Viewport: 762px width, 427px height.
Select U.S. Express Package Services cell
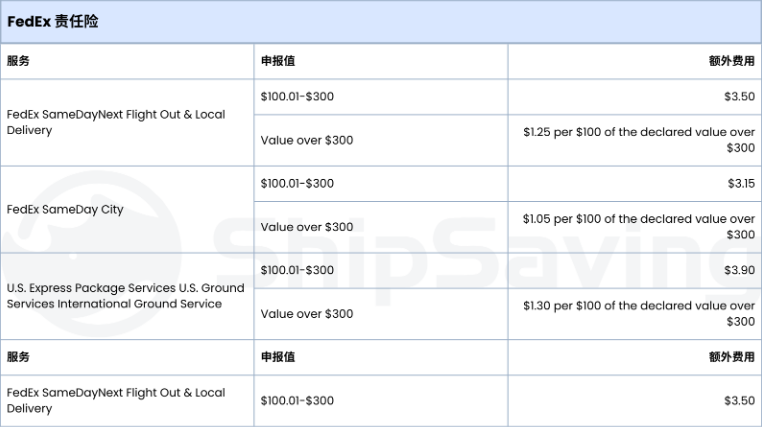click(x=125, y=296)
